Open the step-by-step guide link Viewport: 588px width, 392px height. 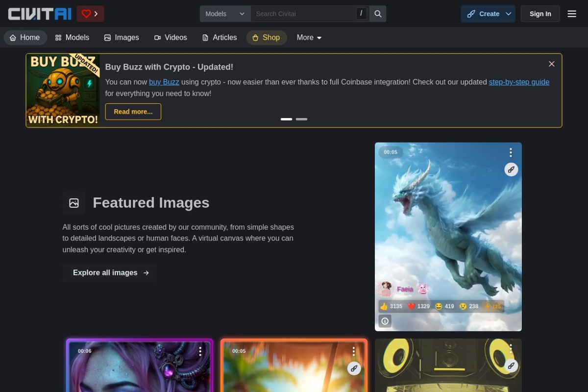point(519,82)
